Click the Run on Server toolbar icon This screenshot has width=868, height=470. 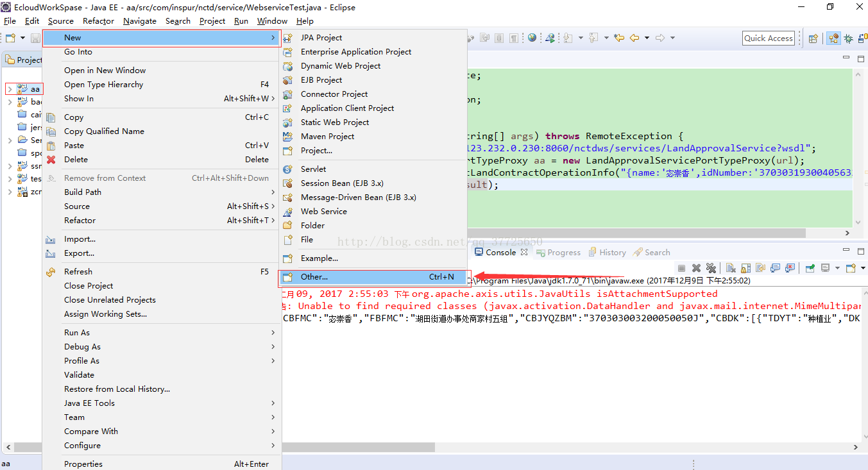coord(550,38)
